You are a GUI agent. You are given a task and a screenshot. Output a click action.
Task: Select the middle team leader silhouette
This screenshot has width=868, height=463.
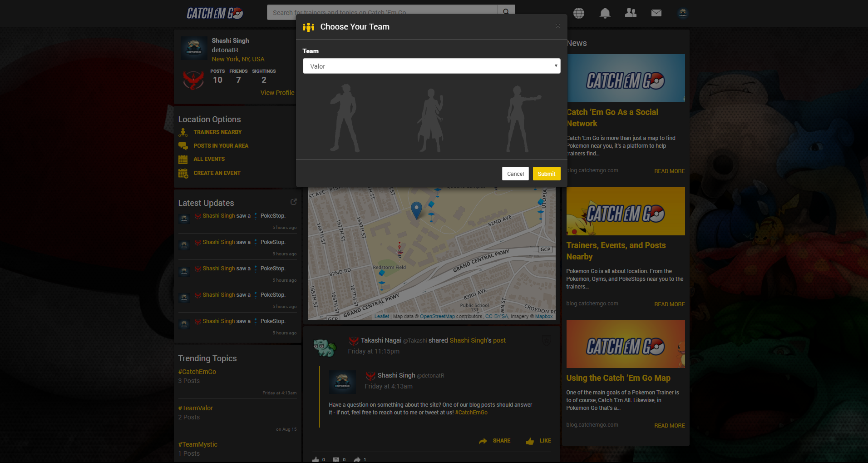coord(431,120)
